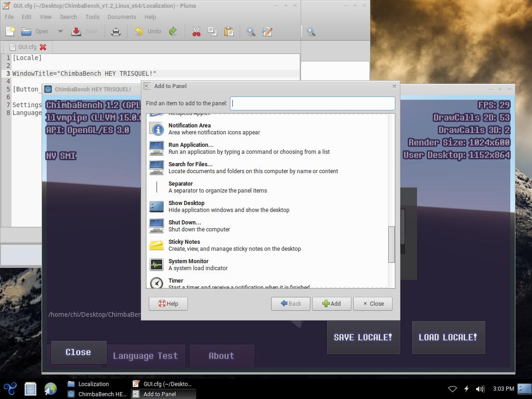Select Search for Files applet icon
This screenshot has width=532, height=399.
[157, 168]
